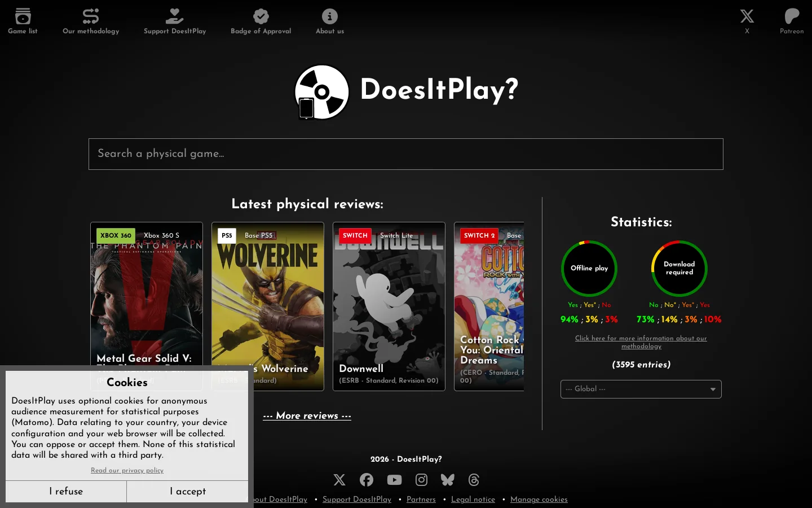The width and height of the screenshot is (812, 508).
Task: Open the footer Threads icon
Action: (x=474, y=480)
